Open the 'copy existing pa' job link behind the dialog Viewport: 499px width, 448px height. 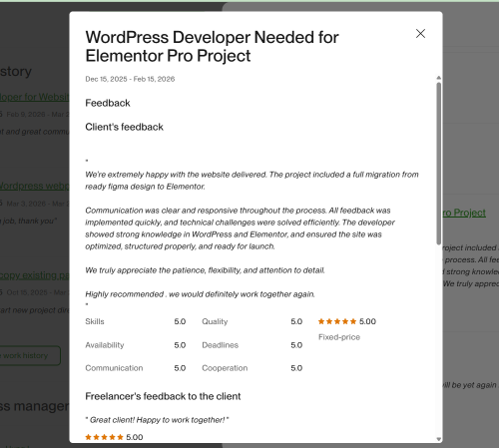35,275
